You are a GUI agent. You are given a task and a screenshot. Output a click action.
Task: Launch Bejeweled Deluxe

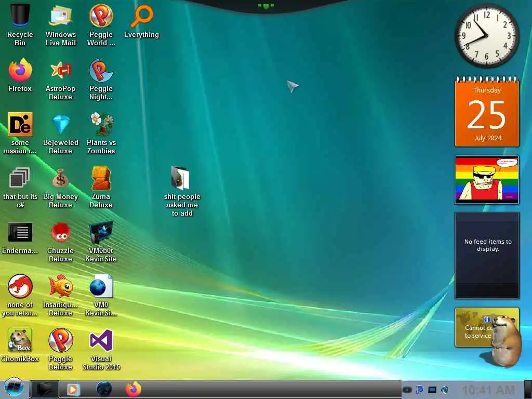click(60, 133)
